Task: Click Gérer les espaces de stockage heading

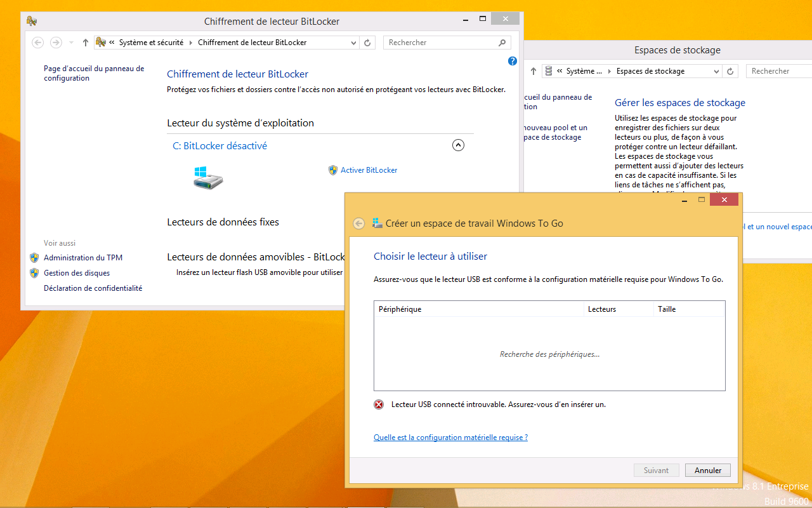Action: point(680,103)
